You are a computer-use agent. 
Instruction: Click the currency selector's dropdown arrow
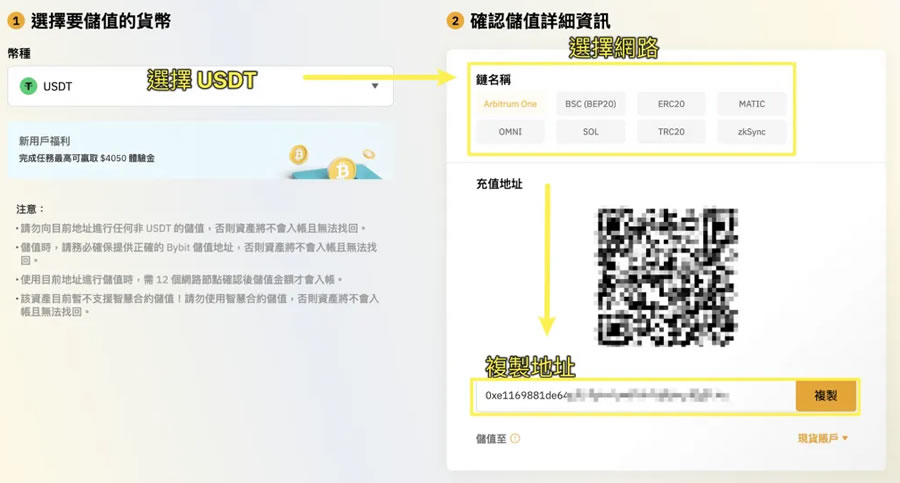tap(375, 86)
